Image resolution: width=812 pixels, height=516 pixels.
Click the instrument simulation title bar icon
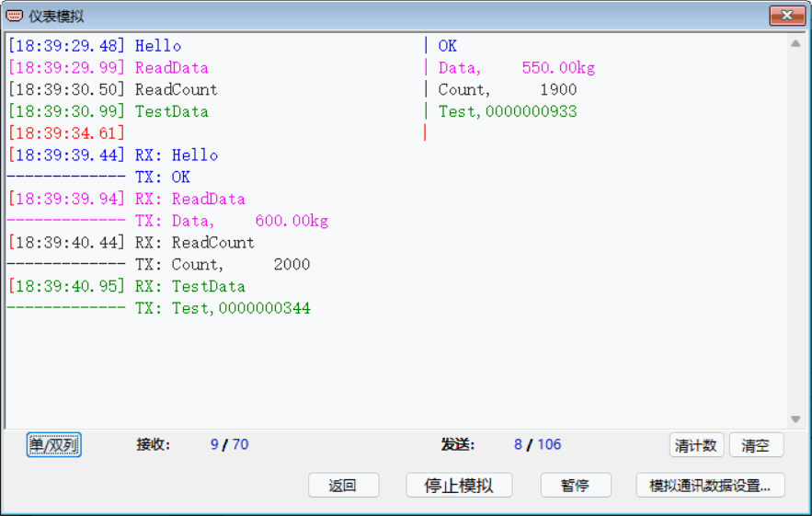14,16
